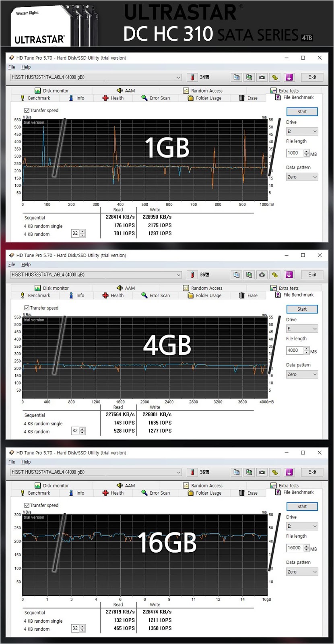334x644 pixels.
Task: Click copy text icon in 4000 MB window
Action: click(237, 275)
